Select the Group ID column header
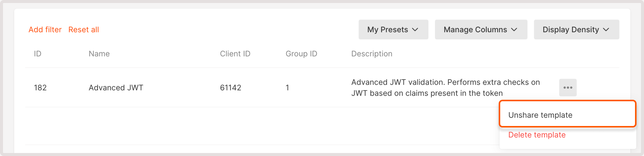Screen dimensions: 644x156 pos(301,54)
